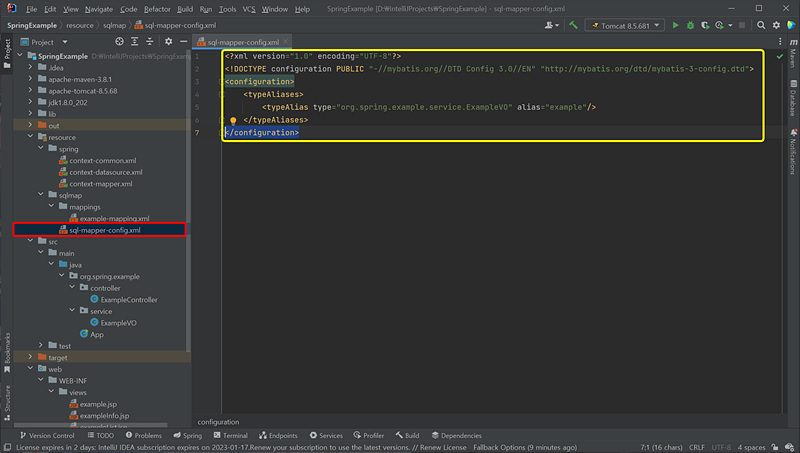The height and width of the screenshot is (453, 800).
Task: Open the Problems tool window
Action: click(144, 435)
